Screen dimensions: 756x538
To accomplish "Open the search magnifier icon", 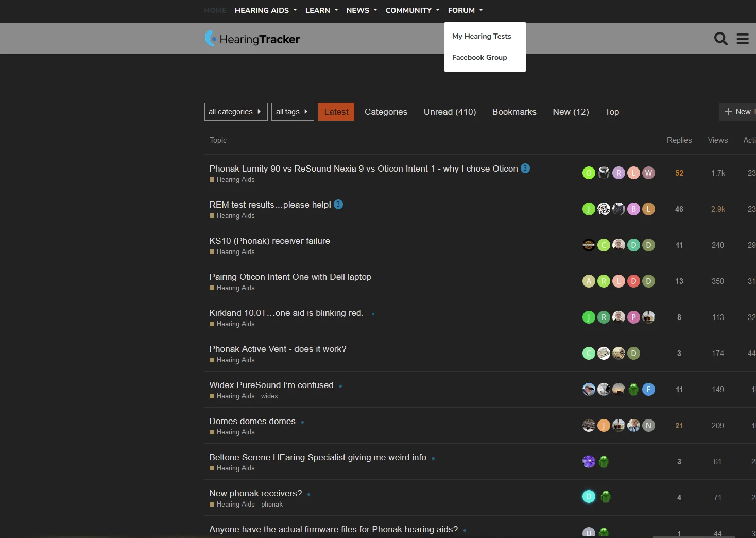I will pos(721,39).
